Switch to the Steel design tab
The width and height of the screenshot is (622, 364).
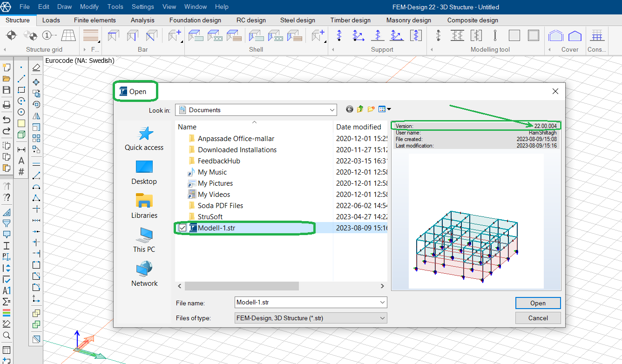tap(297, 20)
